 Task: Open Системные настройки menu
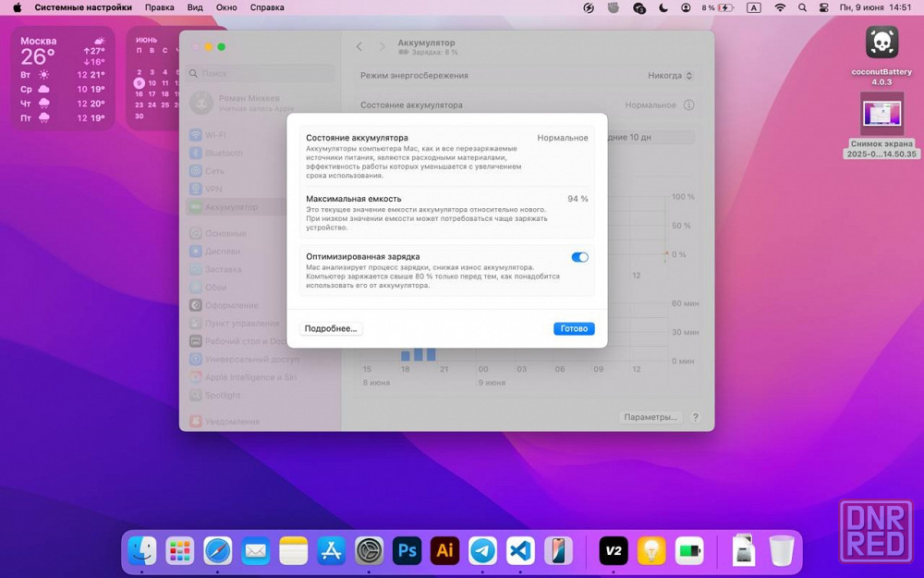coord(83,7)
